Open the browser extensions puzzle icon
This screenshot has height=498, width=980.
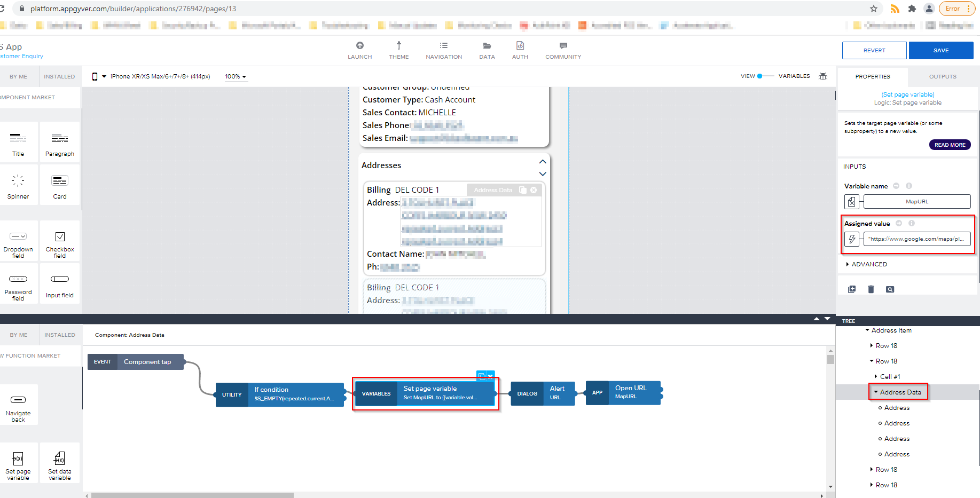[x=912, y=9]
